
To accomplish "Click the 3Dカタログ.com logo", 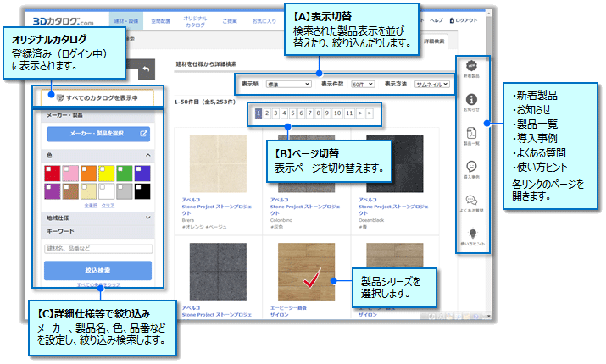I will point(63,22).
